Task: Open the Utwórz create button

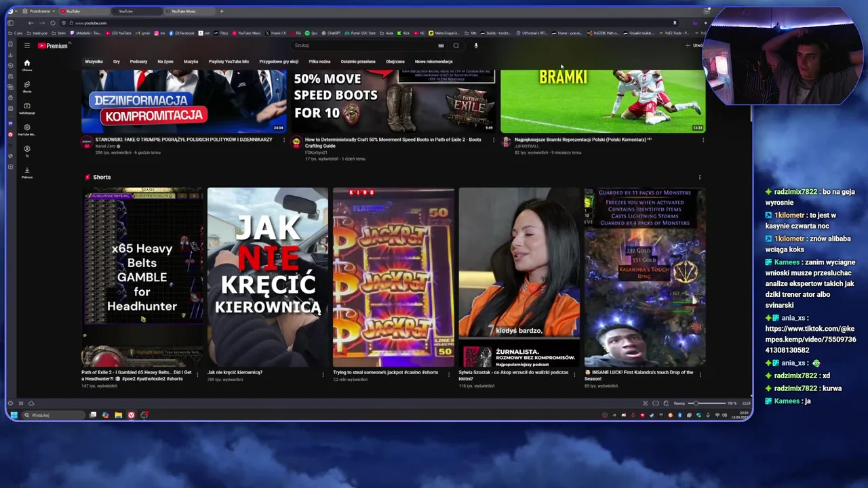Action: coord(695,45)
